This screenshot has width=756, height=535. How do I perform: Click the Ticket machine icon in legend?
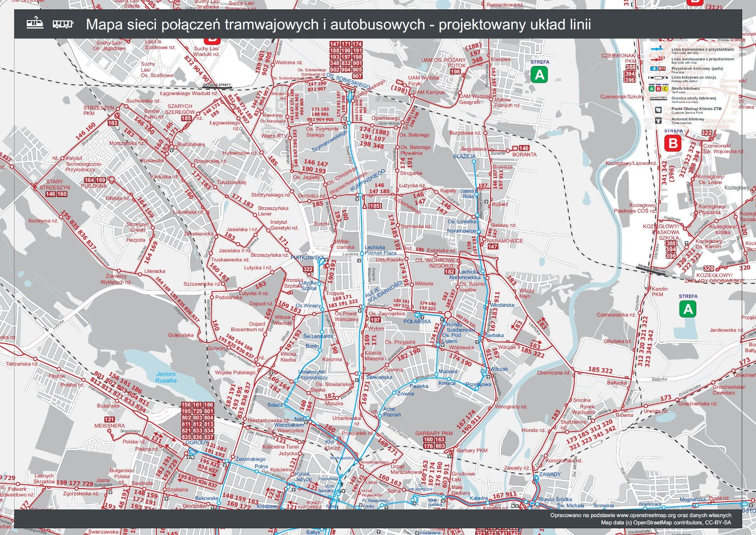(658, 120)
